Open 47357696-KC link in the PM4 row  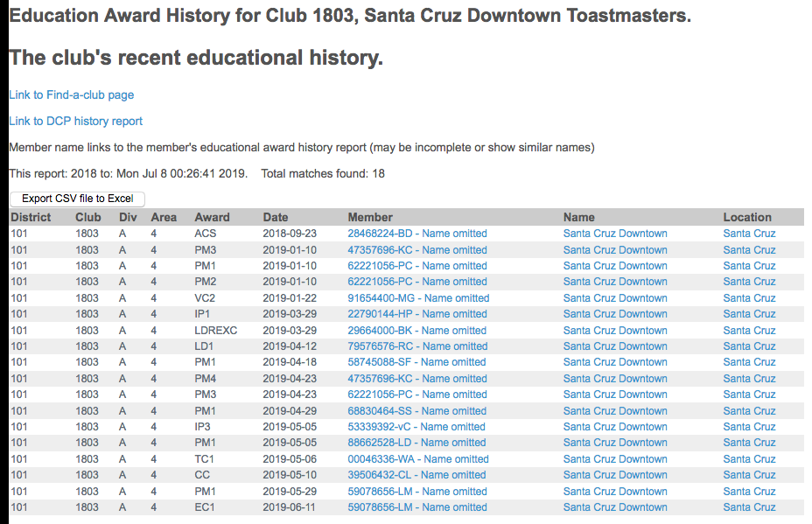[417, 379]
